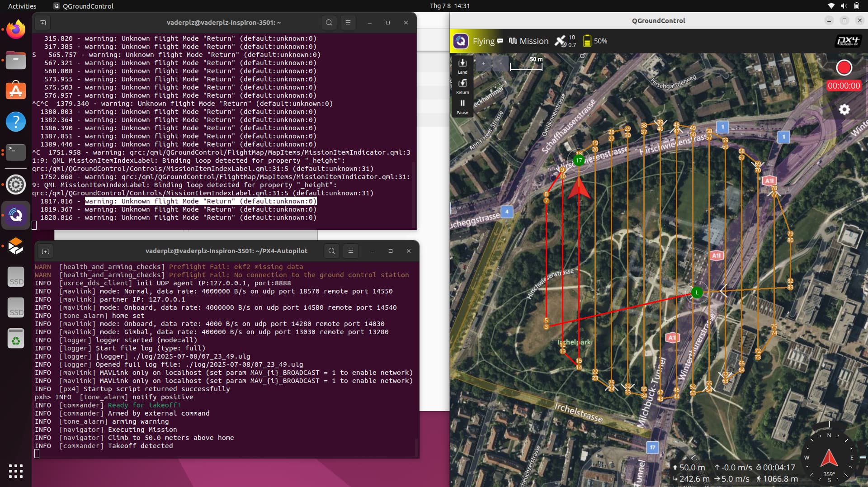Open Trash from the dock

[16, 338]
